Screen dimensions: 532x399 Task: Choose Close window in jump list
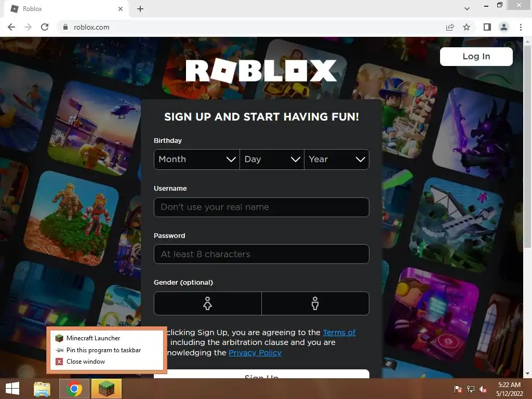(x=107, y=362)
